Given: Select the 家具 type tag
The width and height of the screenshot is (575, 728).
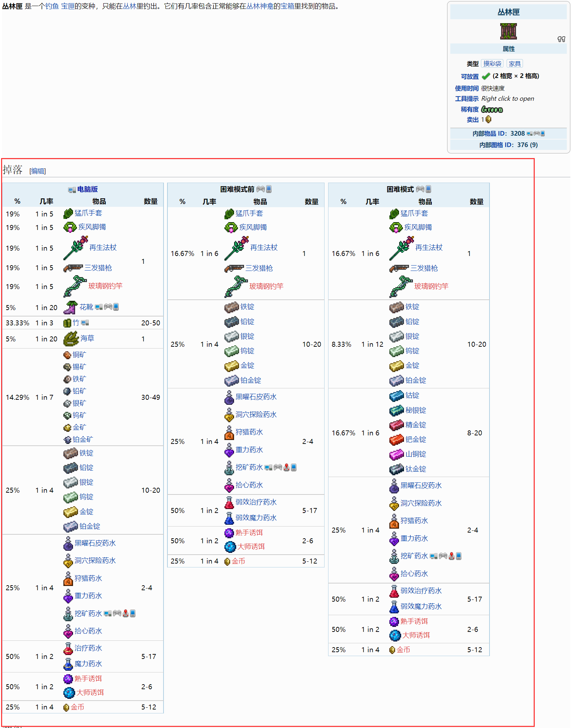Looking at the screenshot, I should (514, 64).
